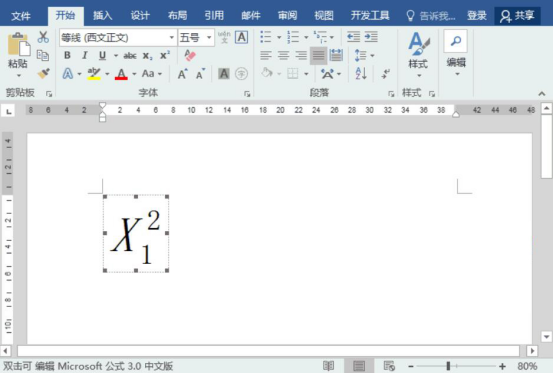554x374 pixels.
Task: Activate the Format Painter brush
Action: (x=43, y=73)
